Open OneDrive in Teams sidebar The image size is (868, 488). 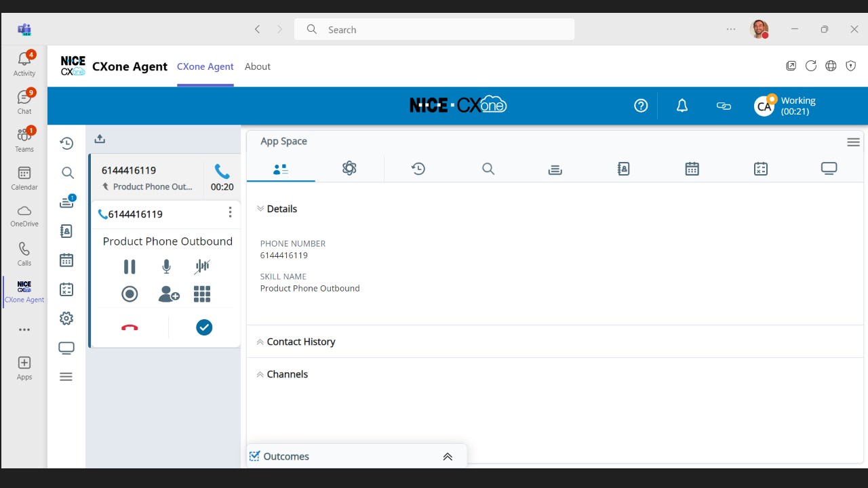point(24,216)
